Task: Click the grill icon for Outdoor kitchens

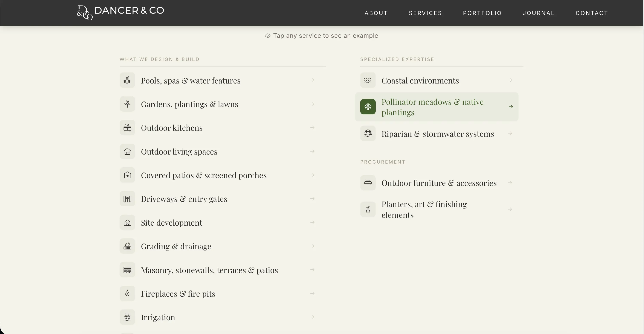Action: (127, 128)
